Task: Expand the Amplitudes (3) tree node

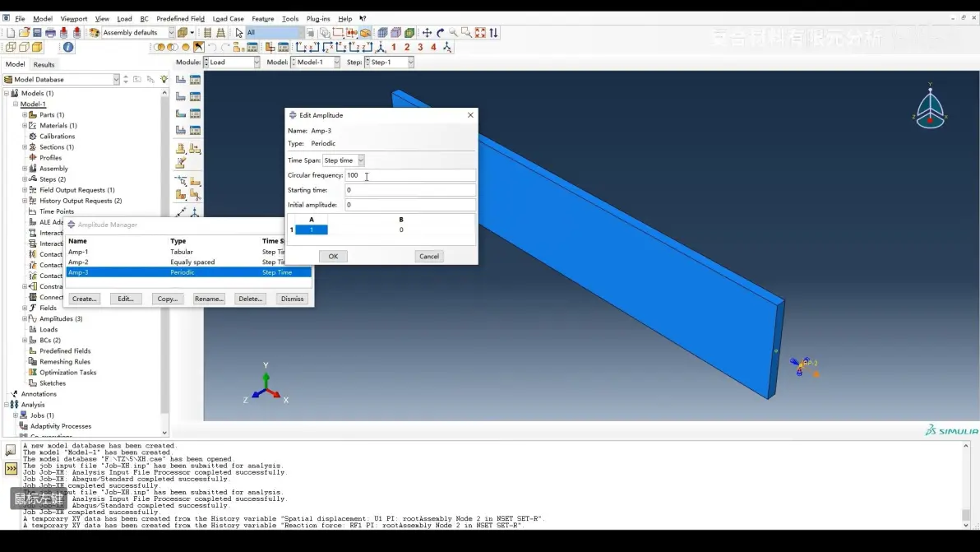Action: (25, 319)
